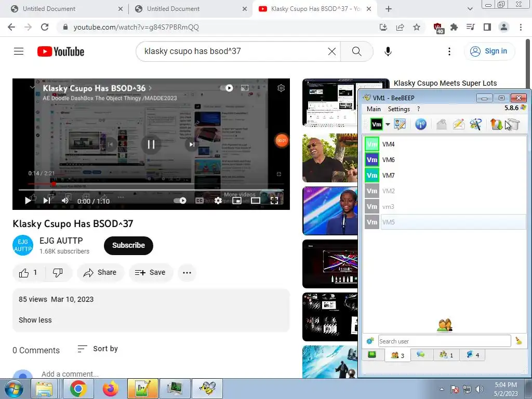532x399 pixels.
Task: Subscribe to EJG AUTTP channel
Action: point(128,245)
